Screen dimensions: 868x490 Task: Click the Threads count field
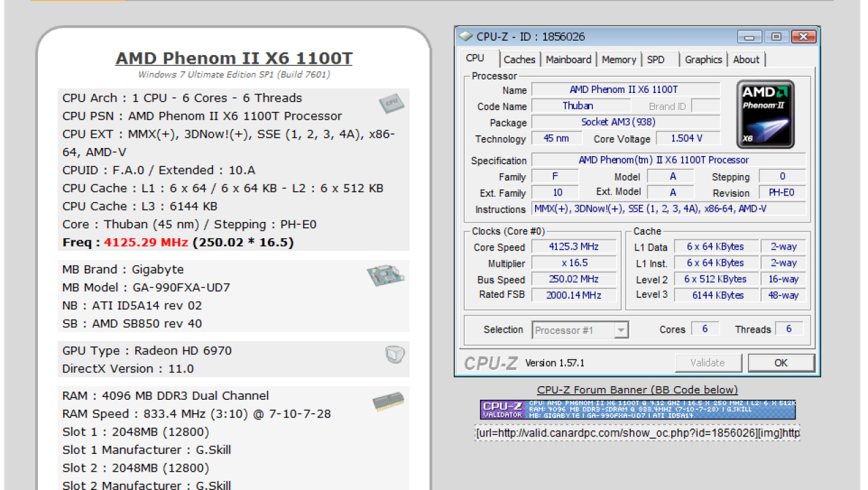pos(789,329)
